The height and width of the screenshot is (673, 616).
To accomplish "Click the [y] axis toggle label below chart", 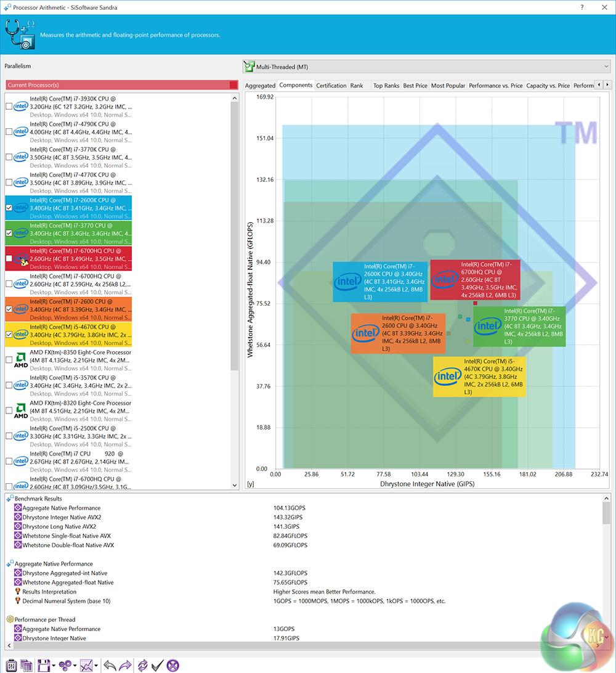I will 251,484.
